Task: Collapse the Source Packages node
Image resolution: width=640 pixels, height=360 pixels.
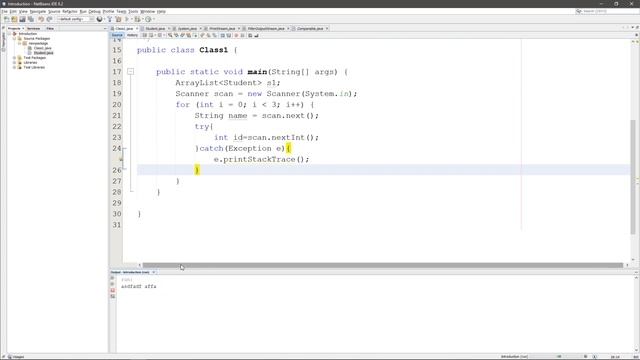Action: point(14,38)
